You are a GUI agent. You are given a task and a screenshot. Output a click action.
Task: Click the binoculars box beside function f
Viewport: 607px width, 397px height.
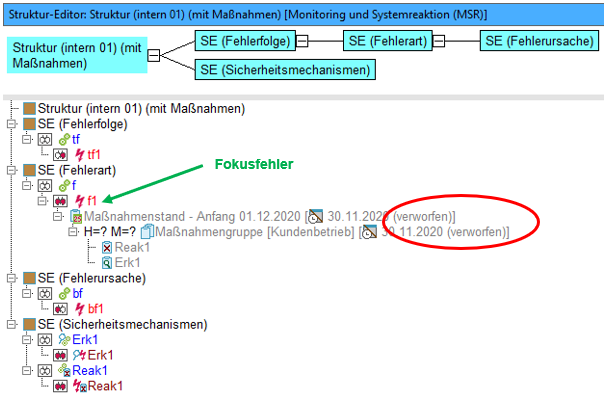pyautogui.click(x=45, y=186)
